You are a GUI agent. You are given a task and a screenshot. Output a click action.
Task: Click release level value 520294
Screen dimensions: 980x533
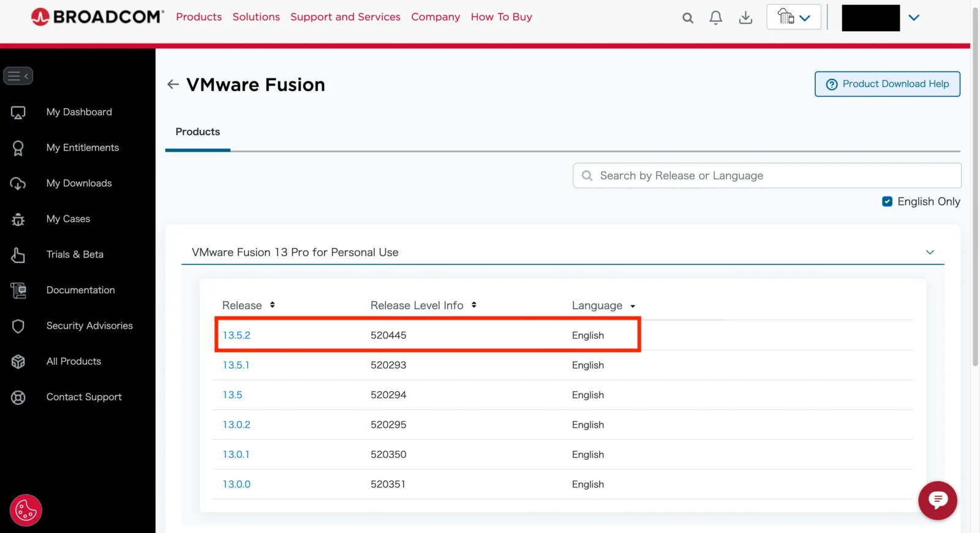pyautogui.click(x=388, y=395)
